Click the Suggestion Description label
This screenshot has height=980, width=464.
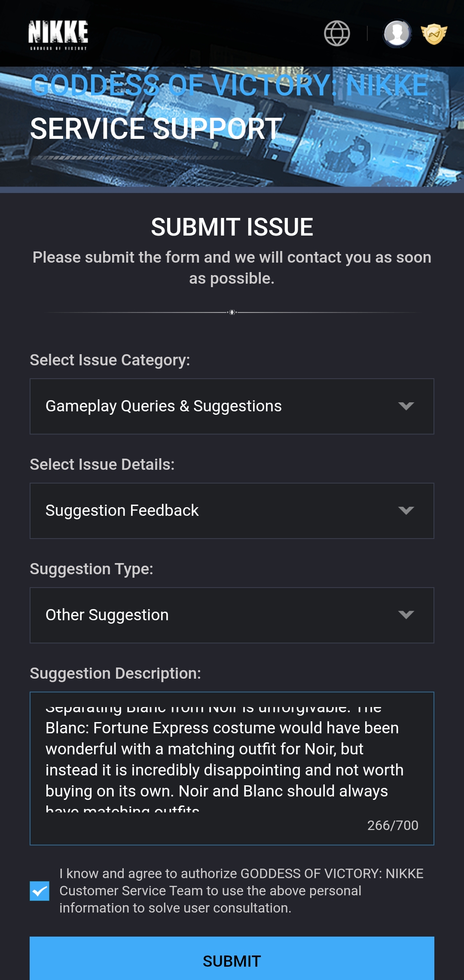[115, 674]
